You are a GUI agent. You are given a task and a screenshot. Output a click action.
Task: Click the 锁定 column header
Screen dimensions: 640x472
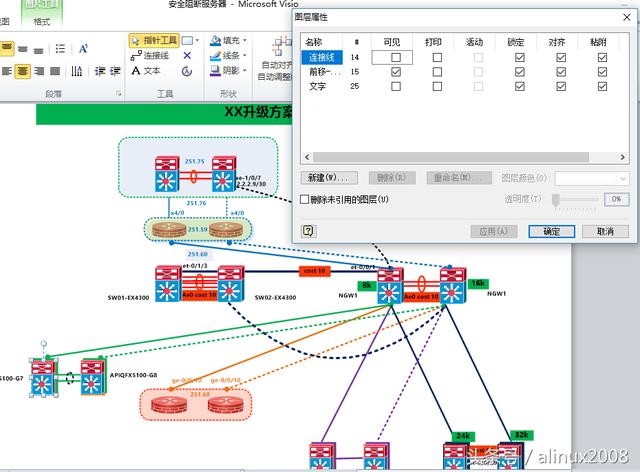tap(516, 42)
